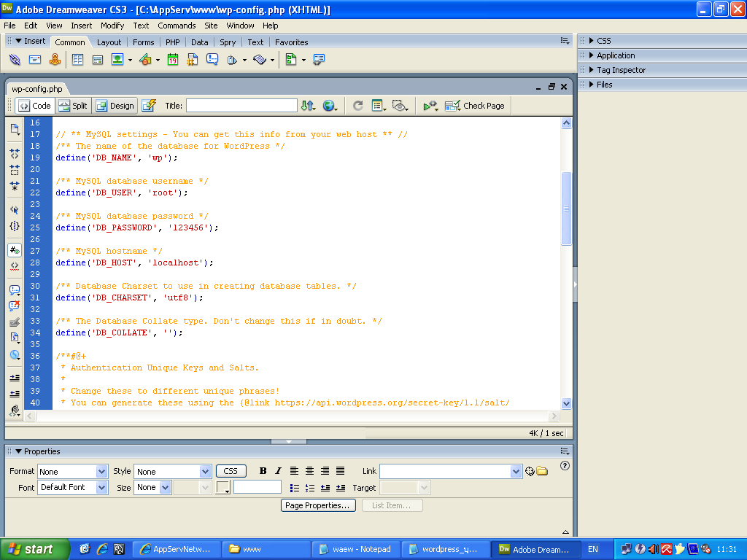Switch to Split view
This screenshot has height=560, width=747.
[x=73, y=106]
